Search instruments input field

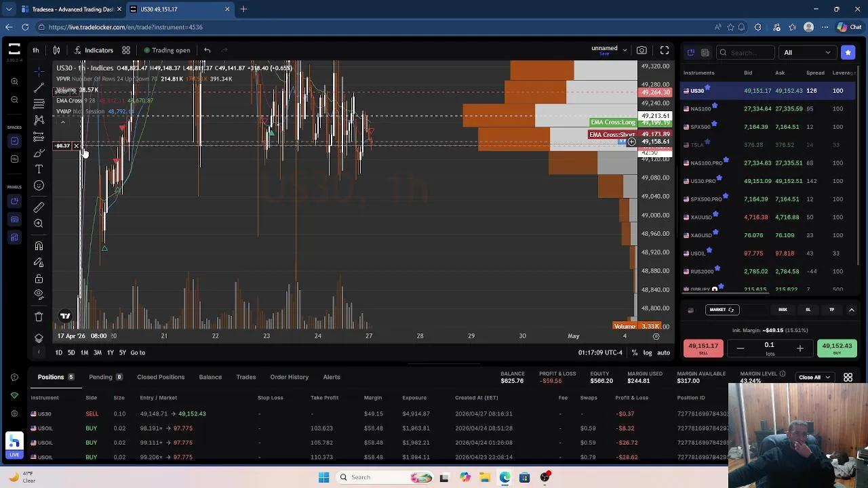pos(746,52)
